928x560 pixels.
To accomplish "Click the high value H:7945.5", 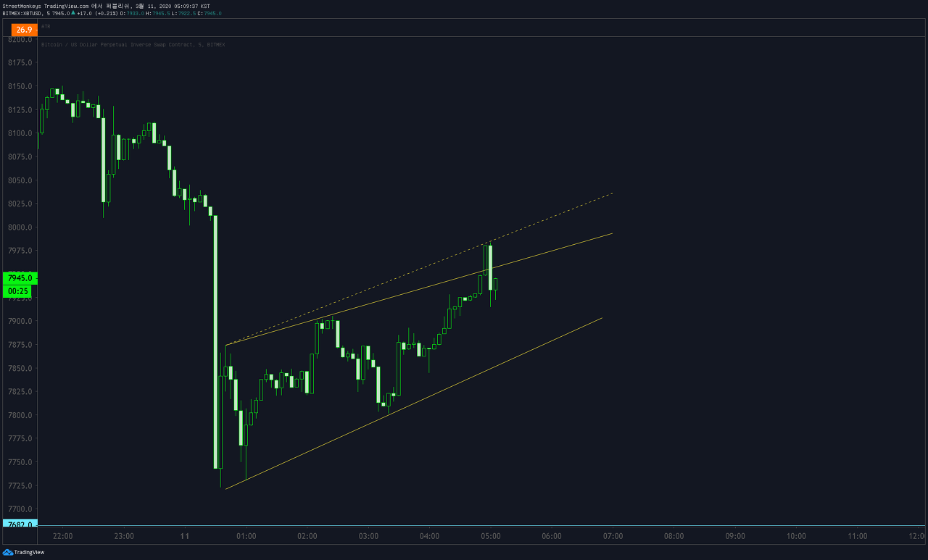I will pyautogui.click(x=157, y=13).
